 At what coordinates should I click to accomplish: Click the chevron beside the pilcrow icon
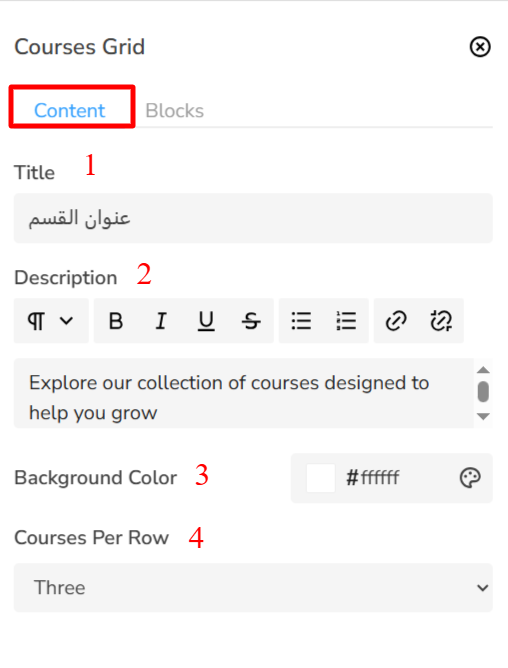coord(66,320)
